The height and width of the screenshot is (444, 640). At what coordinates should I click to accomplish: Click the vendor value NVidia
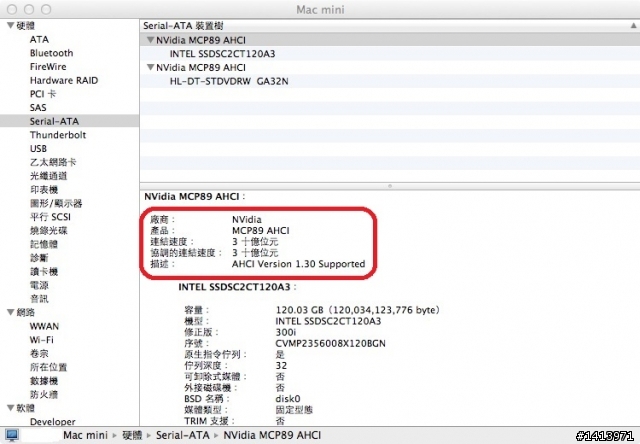click(247, 220)
